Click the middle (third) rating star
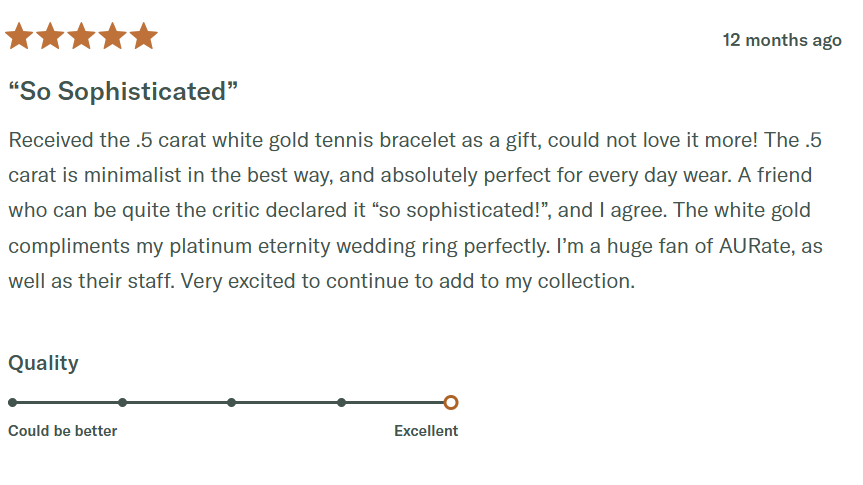The image size is (863, 485). [x=81, y=37]
